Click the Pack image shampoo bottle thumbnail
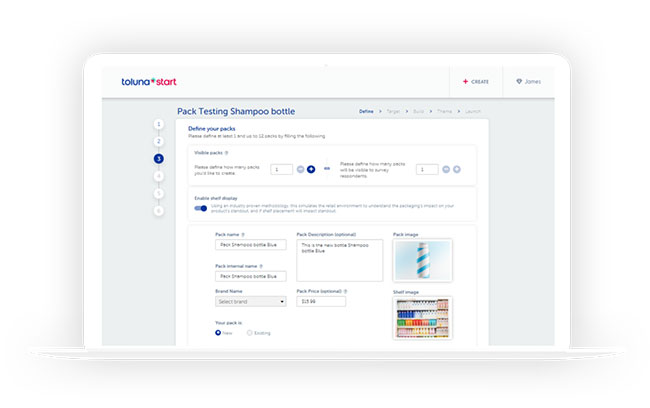The width and height of the screenshot is (650, 408). tap(422, 260)
